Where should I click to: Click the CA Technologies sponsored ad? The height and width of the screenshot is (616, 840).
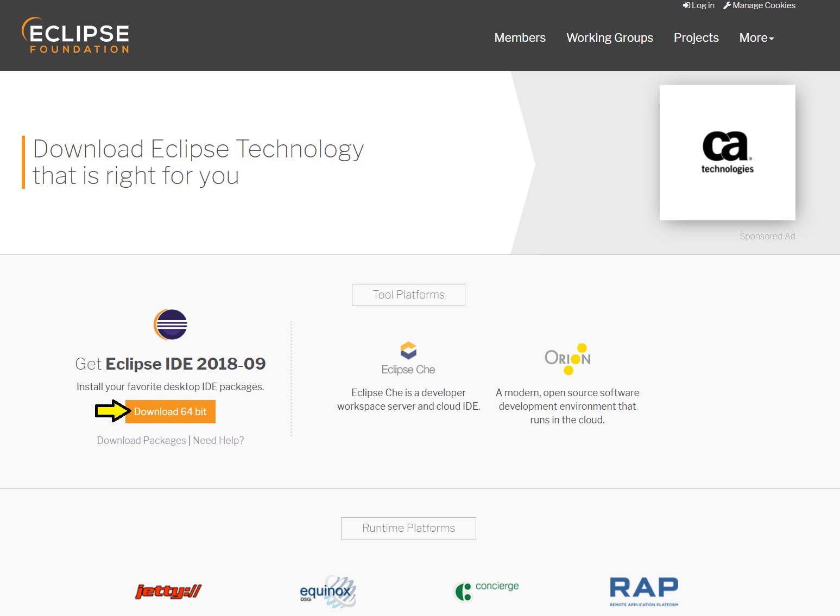click(728, 153)
